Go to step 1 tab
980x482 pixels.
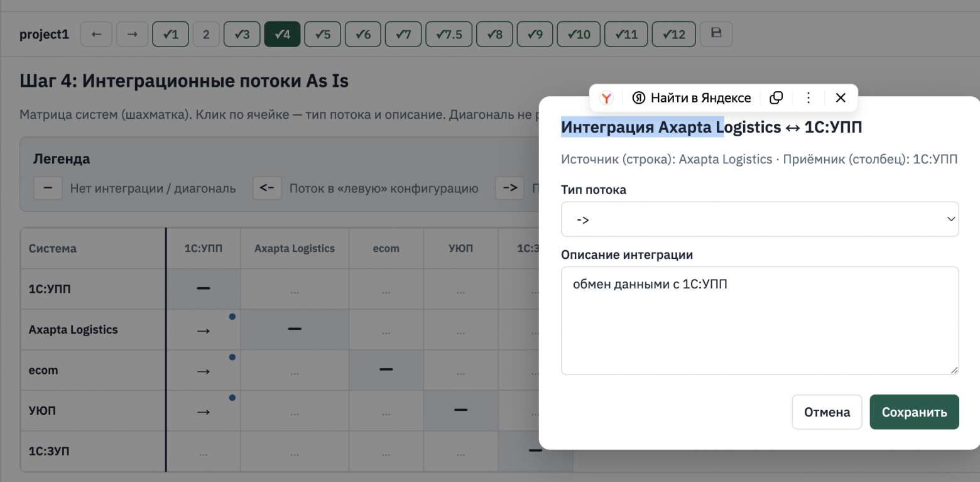tap(170, 35)
